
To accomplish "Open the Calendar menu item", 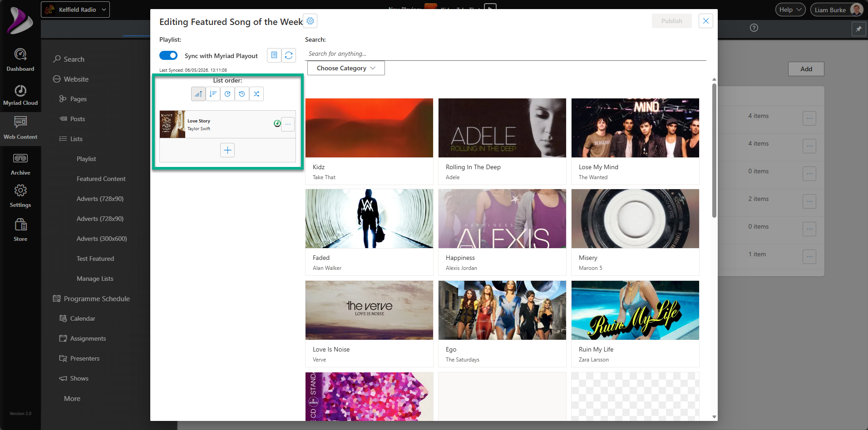I will pyautogui.click(x=77, y=318).
